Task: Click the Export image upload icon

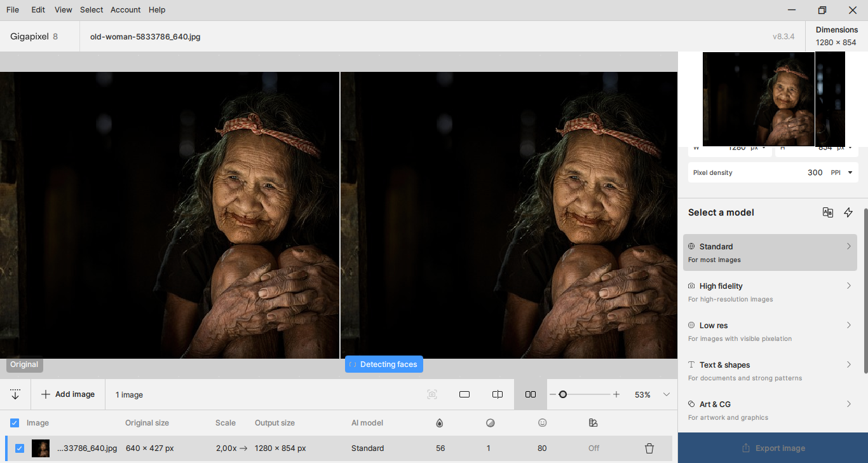Action: point(746,448)
